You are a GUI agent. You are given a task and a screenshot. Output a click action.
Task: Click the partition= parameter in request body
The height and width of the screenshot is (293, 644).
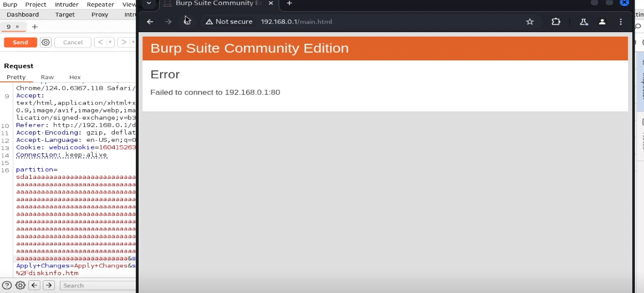[x=37, y=169]
